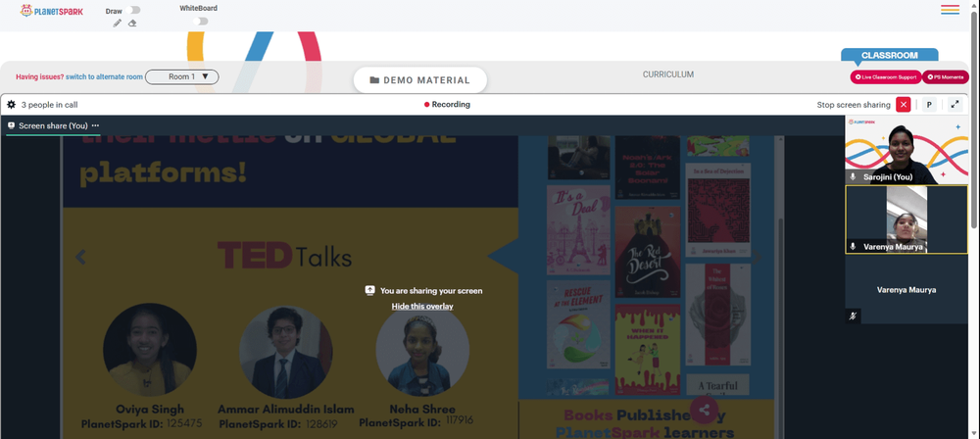Open The Red Desert book cover

pyautogui.click(x=648, y=252)
